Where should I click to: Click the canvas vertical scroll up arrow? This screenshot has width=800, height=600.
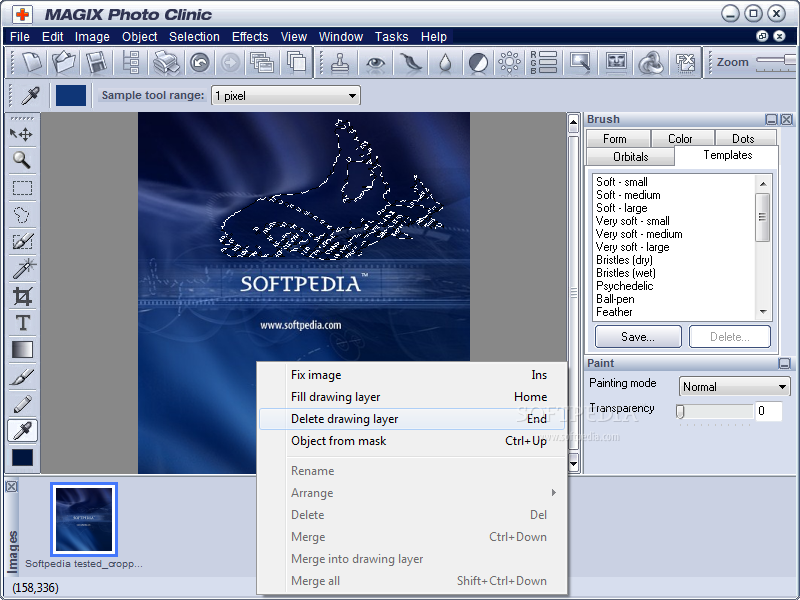point(573,123)
